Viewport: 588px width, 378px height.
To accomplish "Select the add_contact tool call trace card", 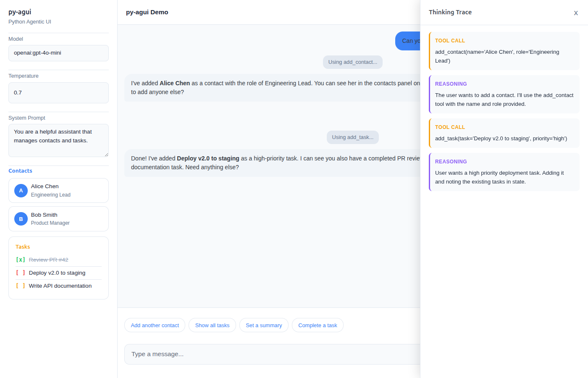I will click(x=504, y=51).
